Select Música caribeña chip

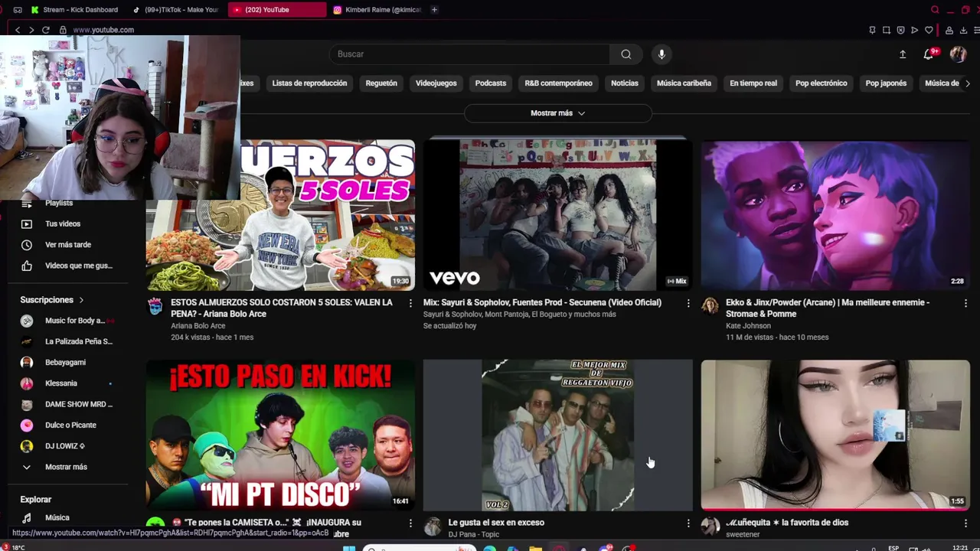coord(684,83)
